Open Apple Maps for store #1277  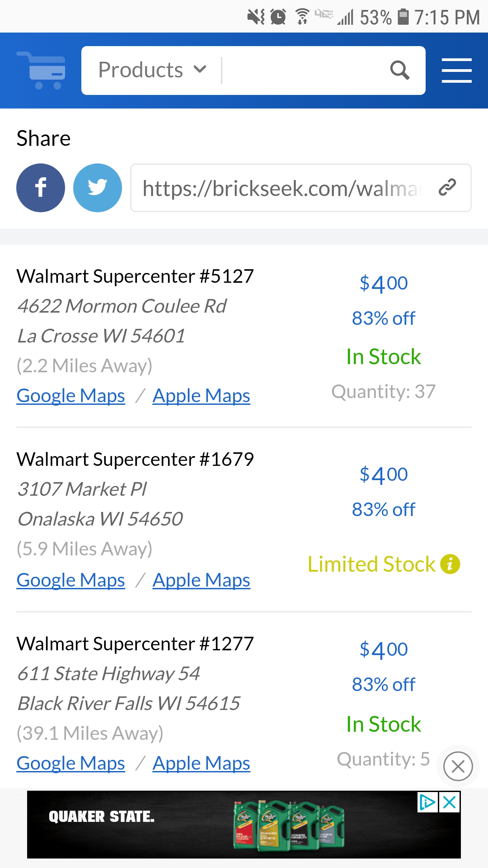click(x=201, y=763)
